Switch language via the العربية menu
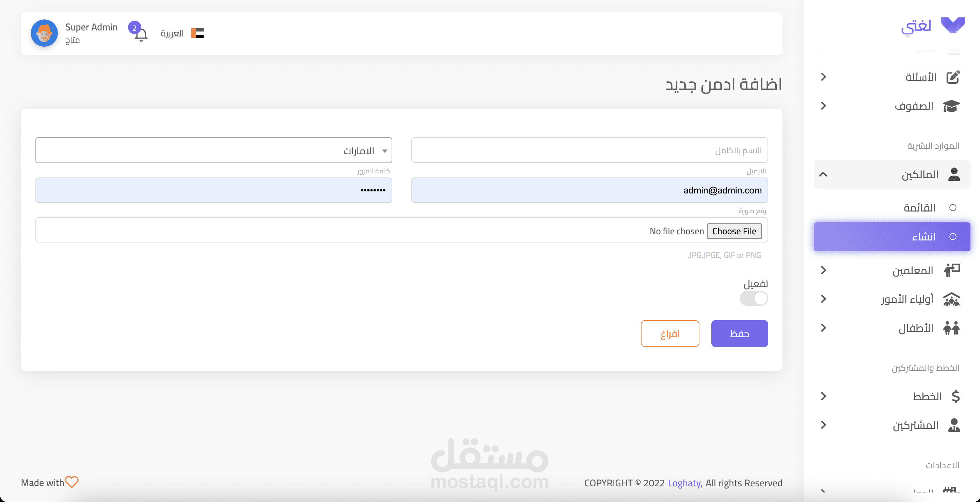The image size is (980, 502). [x=172, y=33]
